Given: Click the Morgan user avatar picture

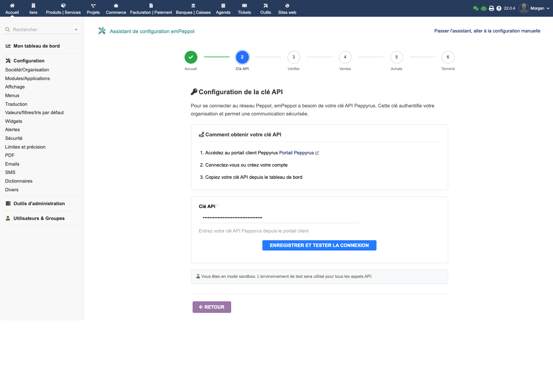Looking at the screenshot, I should (x=524, y=8).
